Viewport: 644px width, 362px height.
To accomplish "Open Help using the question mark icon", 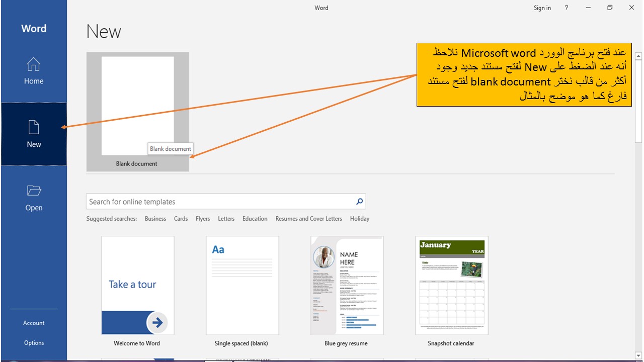I will point(566,8).
